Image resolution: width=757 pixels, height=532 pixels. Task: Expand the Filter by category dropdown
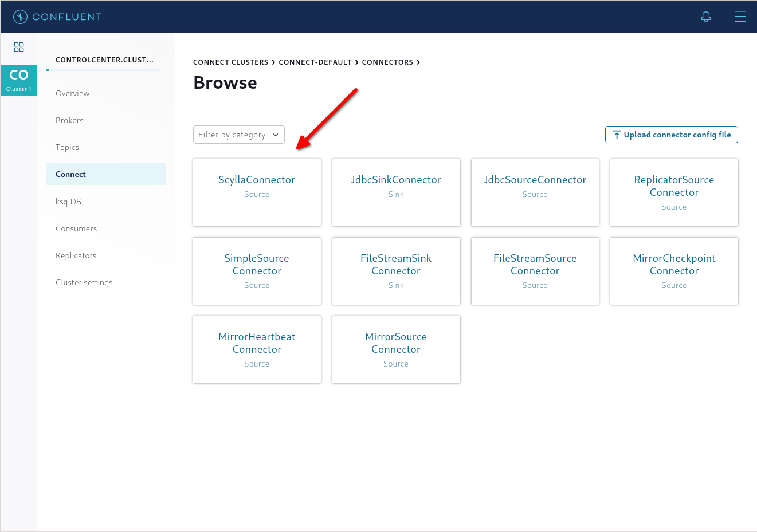[x=238, y=135]
